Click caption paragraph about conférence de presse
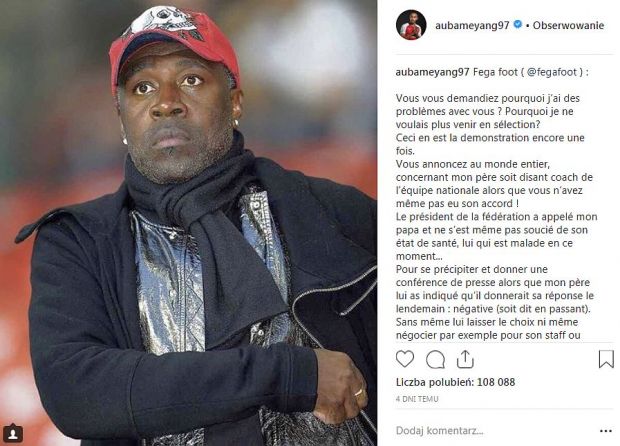Image resolution: width=620 pixels, height=446 pixels. point(495,289)
